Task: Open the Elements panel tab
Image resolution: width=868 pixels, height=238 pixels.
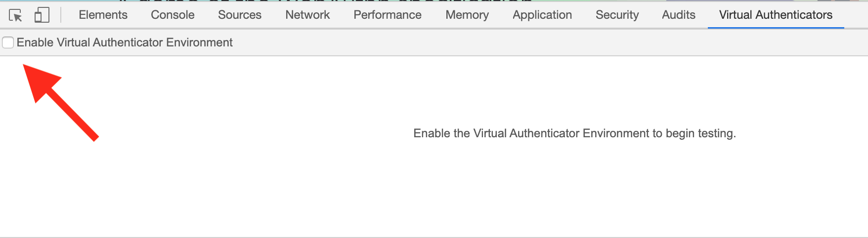Action: (103, 15)
